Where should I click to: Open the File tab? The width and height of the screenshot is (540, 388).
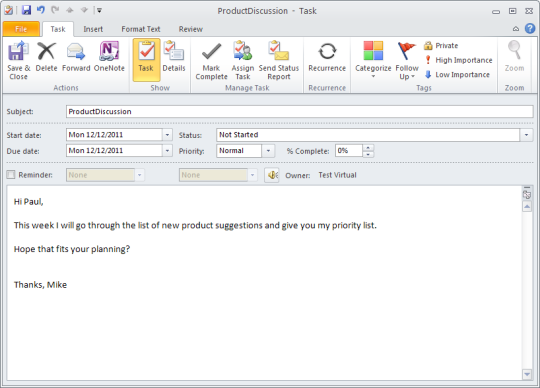[x=21, y=29]
